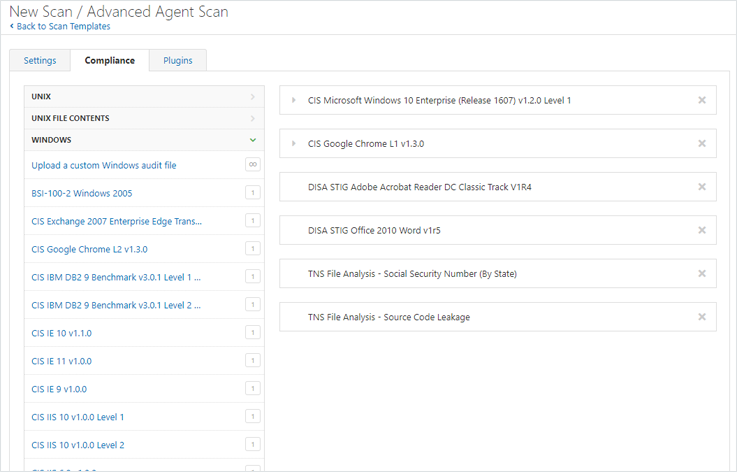
Task: Click count badge for CIS IE 9
Action: pyautogui.click(x=253, y=388)
